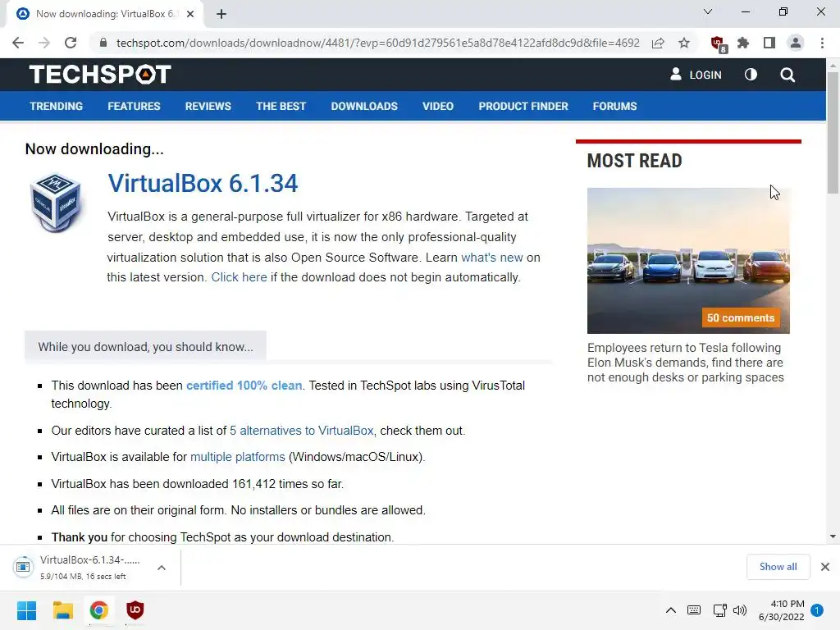Open the certified 100% clean link
This screenshot has height=630, width=840.
coord(244,386)
